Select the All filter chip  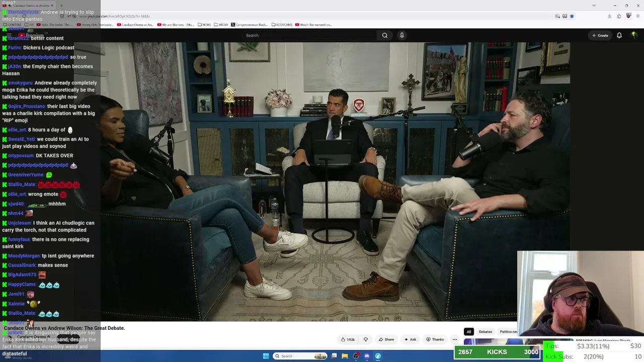[x=469, y=332]
